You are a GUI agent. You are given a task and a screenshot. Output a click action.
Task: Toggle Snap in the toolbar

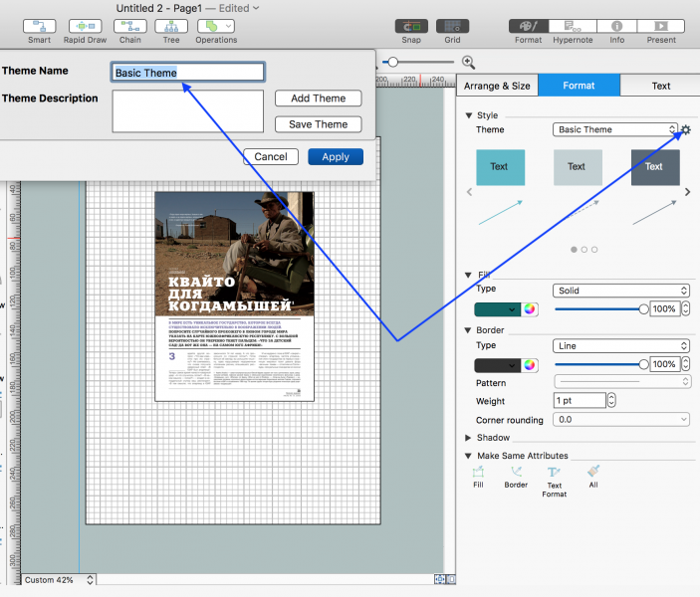pos(410,26)
